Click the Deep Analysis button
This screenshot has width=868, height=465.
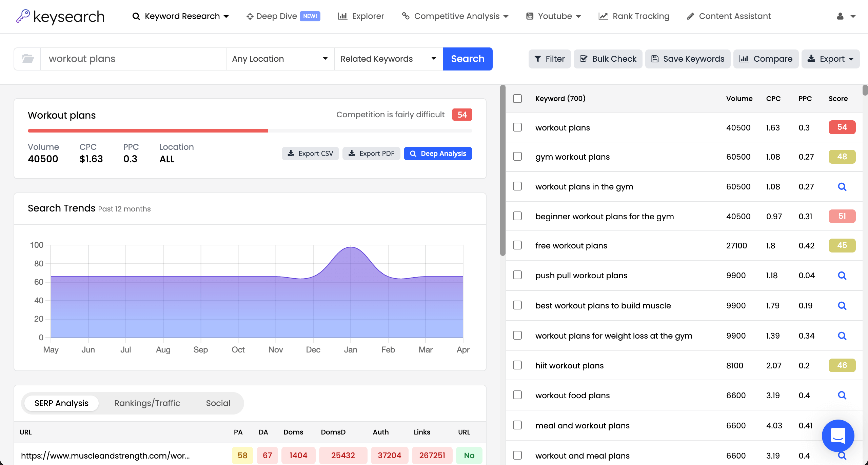coord(438,153)
